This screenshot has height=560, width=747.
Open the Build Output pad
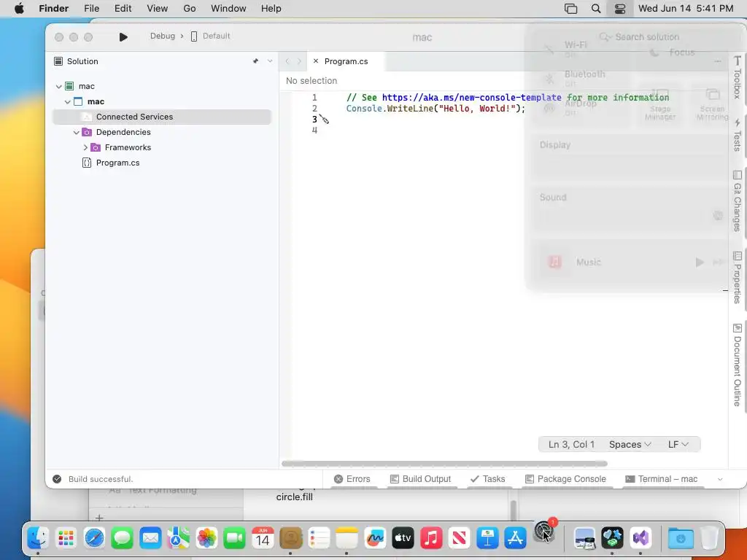[x=420, y=479]
